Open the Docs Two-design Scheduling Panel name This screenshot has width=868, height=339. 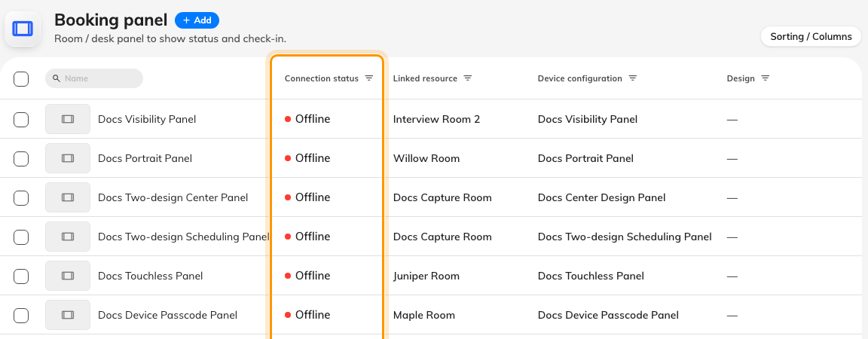pos(183,237)
